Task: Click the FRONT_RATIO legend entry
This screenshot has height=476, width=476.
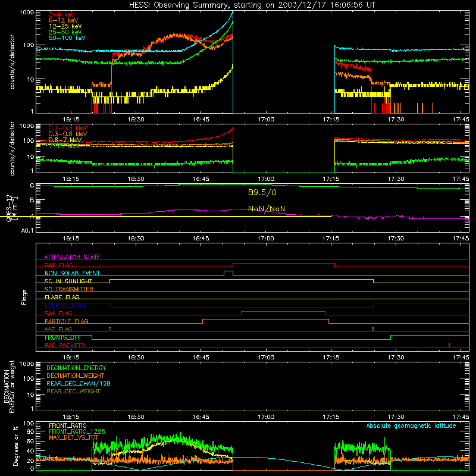Action: point(68,425)
